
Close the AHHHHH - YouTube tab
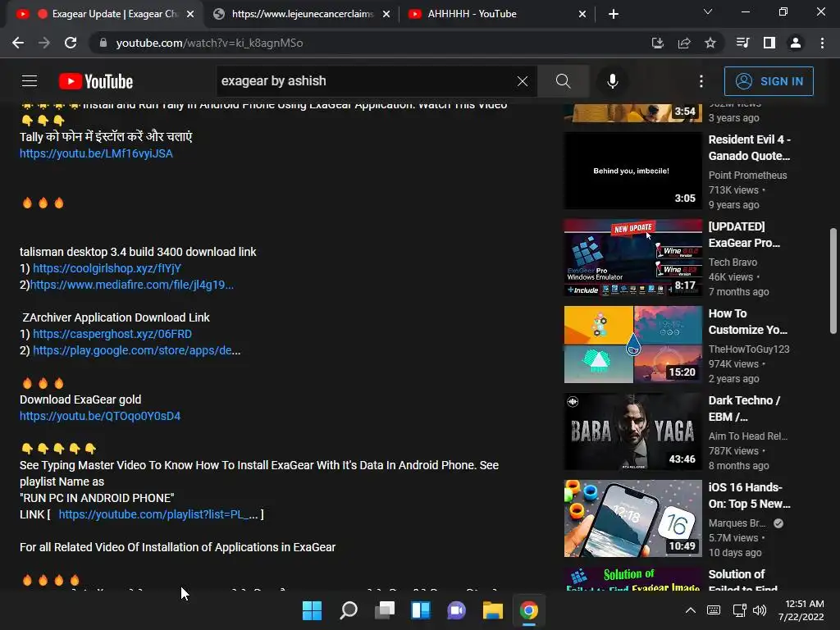[582, 14]
